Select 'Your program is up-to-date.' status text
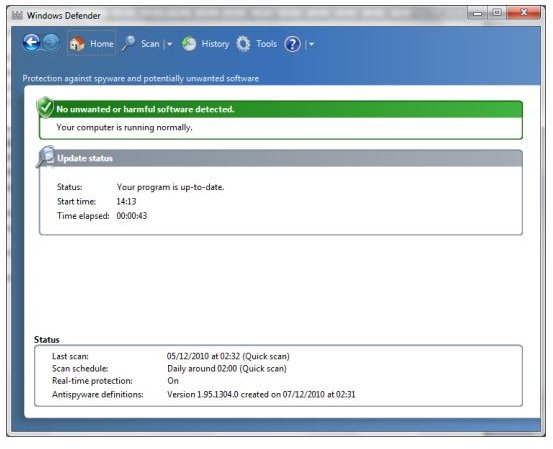The height and width of the screenshot is (449, 553). [x=170, y=187]
